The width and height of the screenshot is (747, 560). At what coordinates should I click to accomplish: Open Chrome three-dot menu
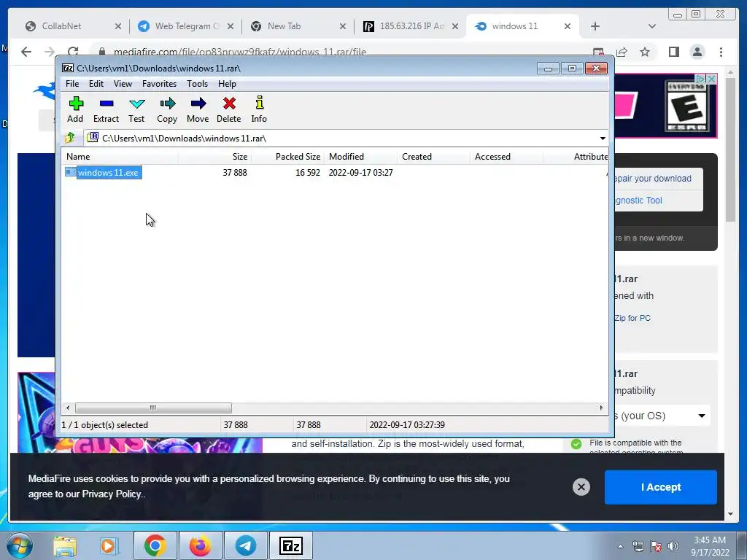coord(721,52)
